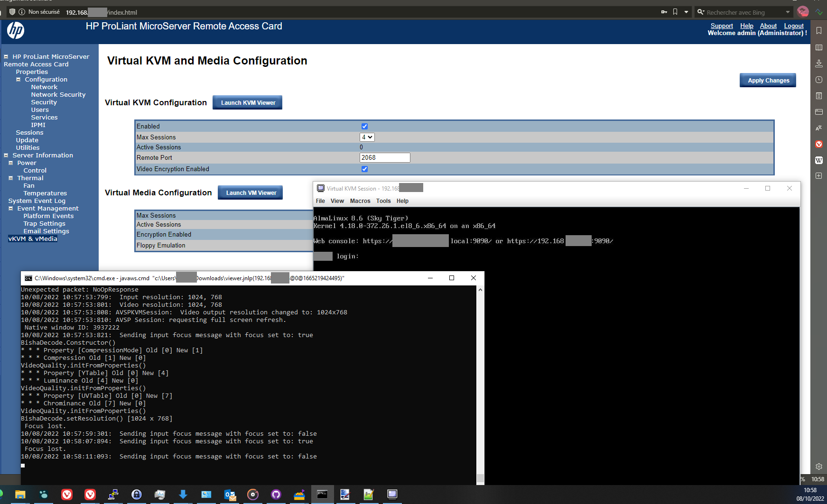Open Temperatures under Thermal
The image size is (827, 504).
[45, 193]
